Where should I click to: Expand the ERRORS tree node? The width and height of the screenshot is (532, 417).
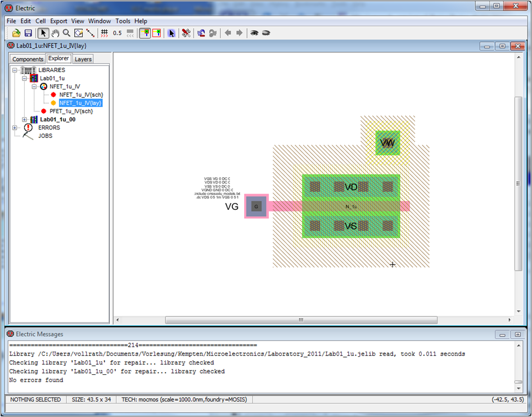(15, 128)
